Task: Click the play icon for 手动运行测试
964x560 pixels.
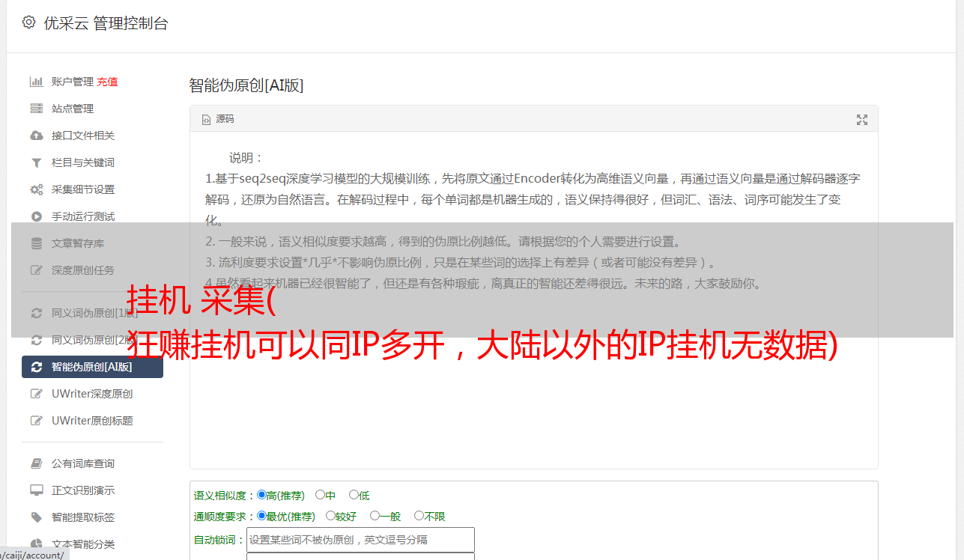Action: point(36,216)
